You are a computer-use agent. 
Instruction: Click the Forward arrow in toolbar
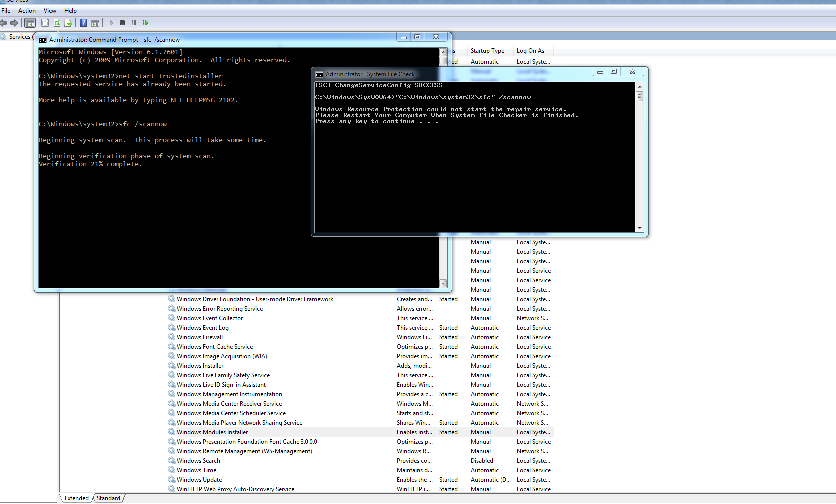(x=14, y=23)
